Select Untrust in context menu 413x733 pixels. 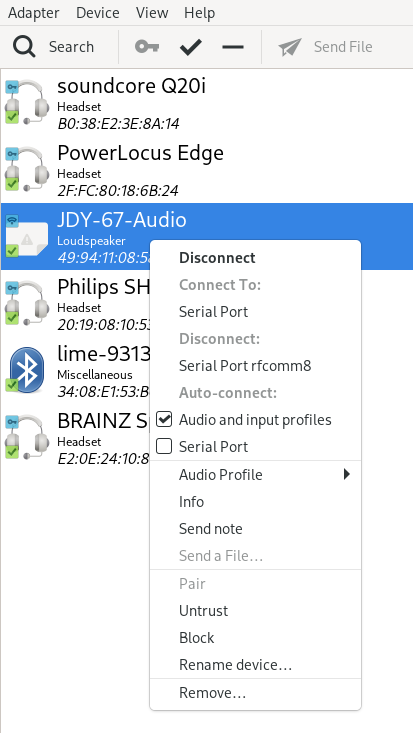click(x=203, y=611)
